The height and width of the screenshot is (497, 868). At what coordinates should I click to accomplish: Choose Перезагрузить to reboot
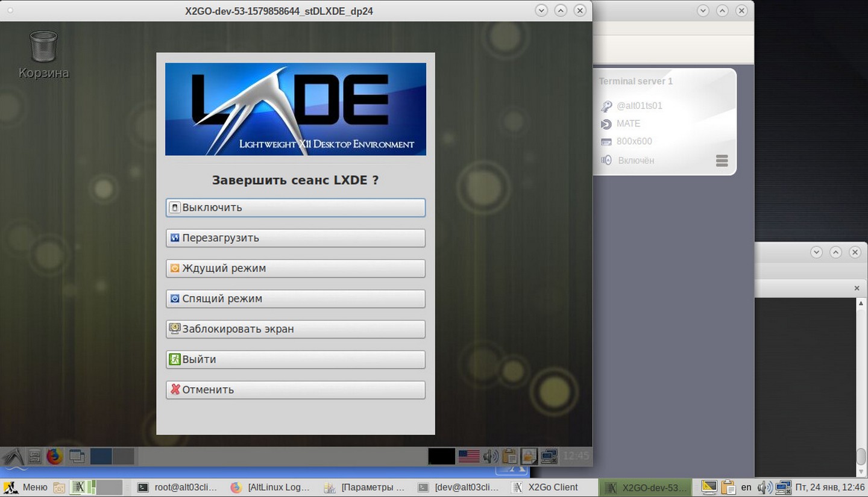295,238
